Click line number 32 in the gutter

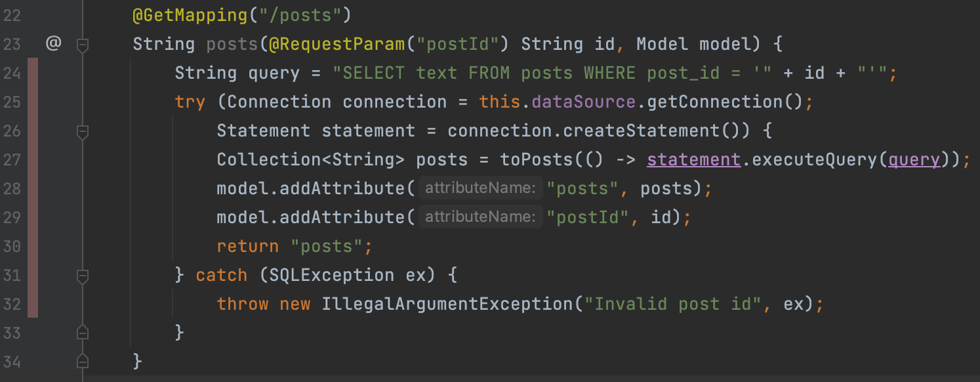12,304
